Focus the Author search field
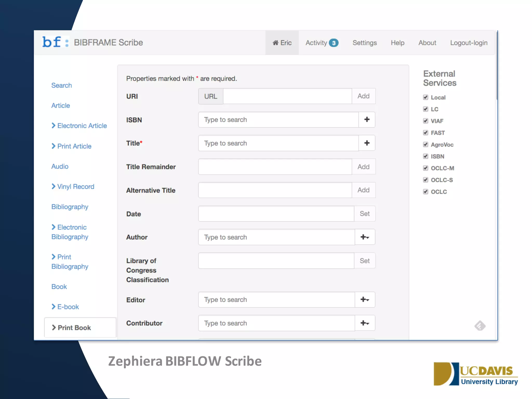532x399 pixels. (277, 237)
